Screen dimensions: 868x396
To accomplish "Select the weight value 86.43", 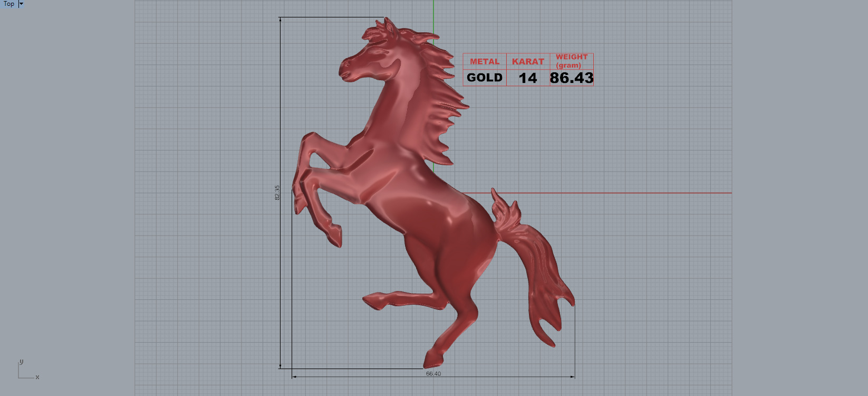I will (572, 78).
